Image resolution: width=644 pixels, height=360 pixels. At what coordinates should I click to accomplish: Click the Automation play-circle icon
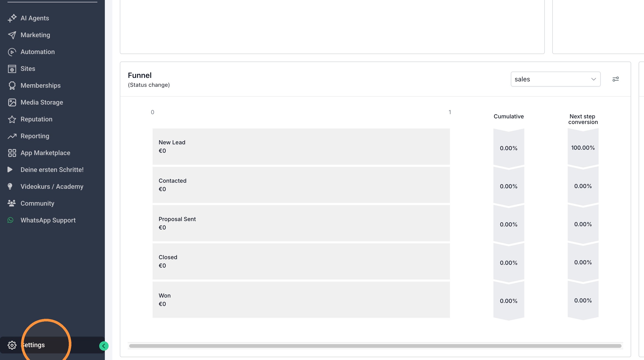pos(12,52)
